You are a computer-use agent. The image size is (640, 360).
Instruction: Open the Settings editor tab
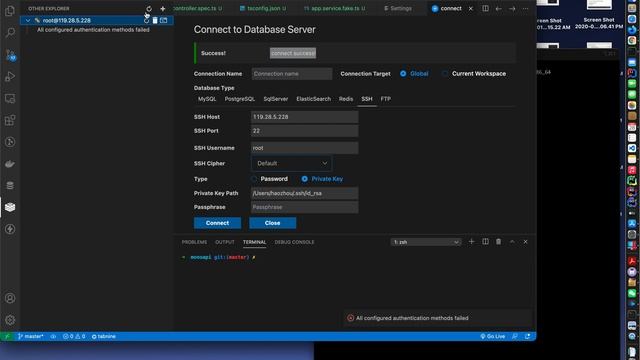tap(398, 8)
